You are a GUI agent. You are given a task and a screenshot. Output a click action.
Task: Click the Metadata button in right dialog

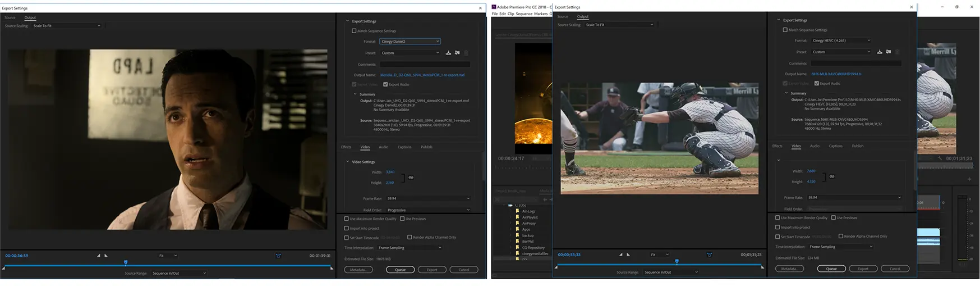[x=789, y=269]
